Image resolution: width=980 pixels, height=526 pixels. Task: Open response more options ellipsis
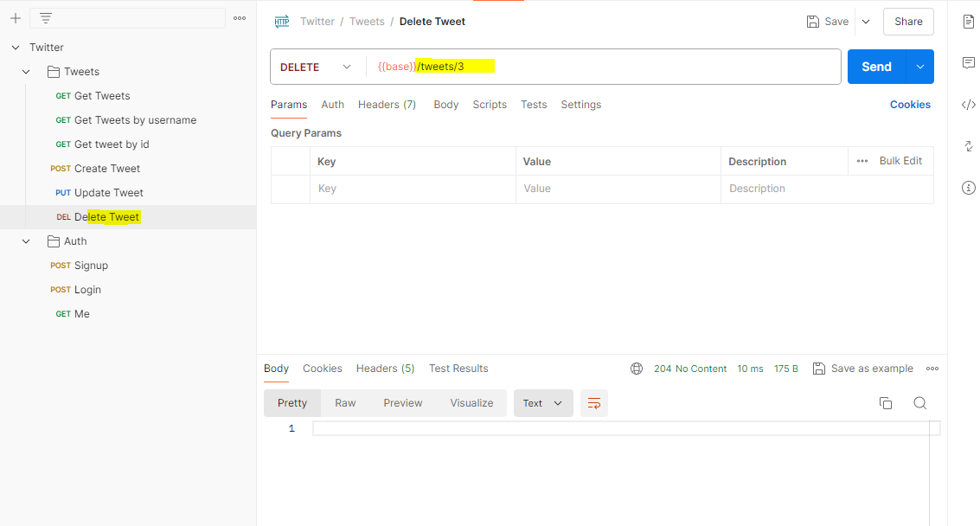point(932,369)
